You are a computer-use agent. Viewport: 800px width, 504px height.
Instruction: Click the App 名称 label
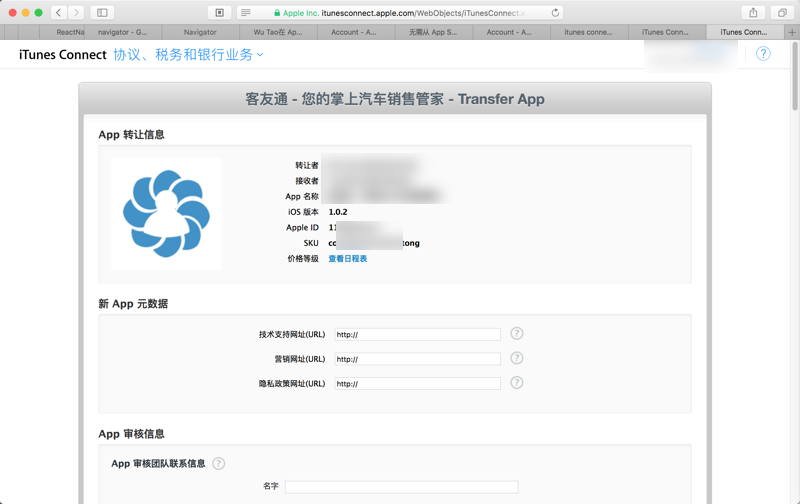pyautogui.click(x=302, y=196)
